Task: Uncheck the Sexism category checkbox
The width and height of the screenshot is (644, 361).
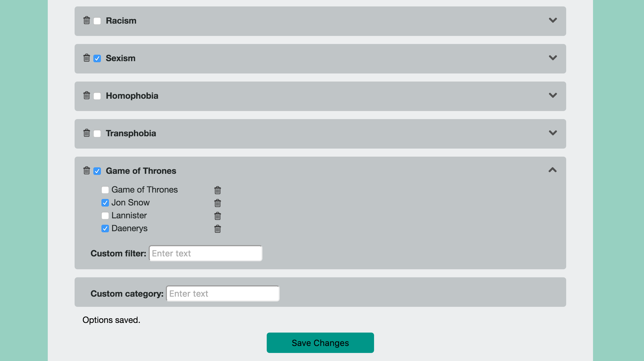Action: (97, 58)
